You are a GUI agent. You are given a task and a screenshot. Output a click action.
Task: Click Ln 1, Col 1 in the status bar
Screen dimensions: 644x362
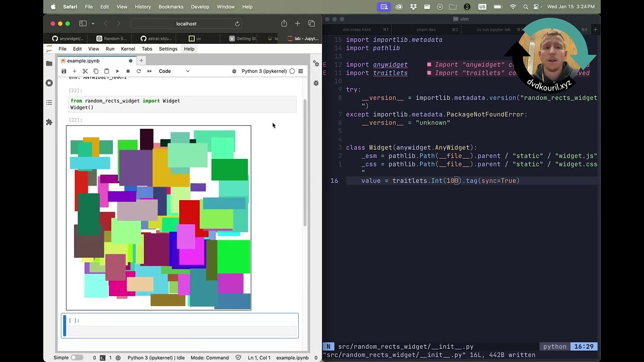[259, 357]
